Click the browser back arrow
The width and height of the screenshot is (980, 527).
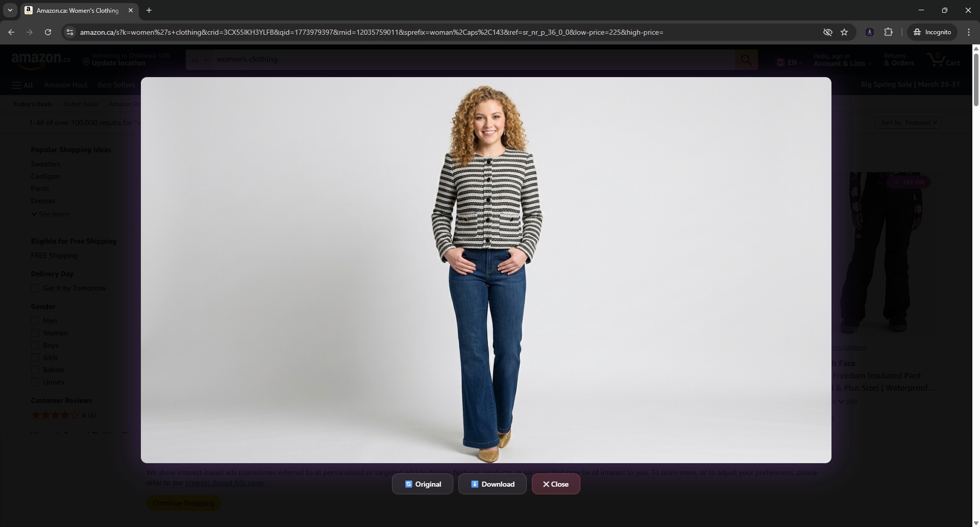pyautogui.click(x=11, y=32)
